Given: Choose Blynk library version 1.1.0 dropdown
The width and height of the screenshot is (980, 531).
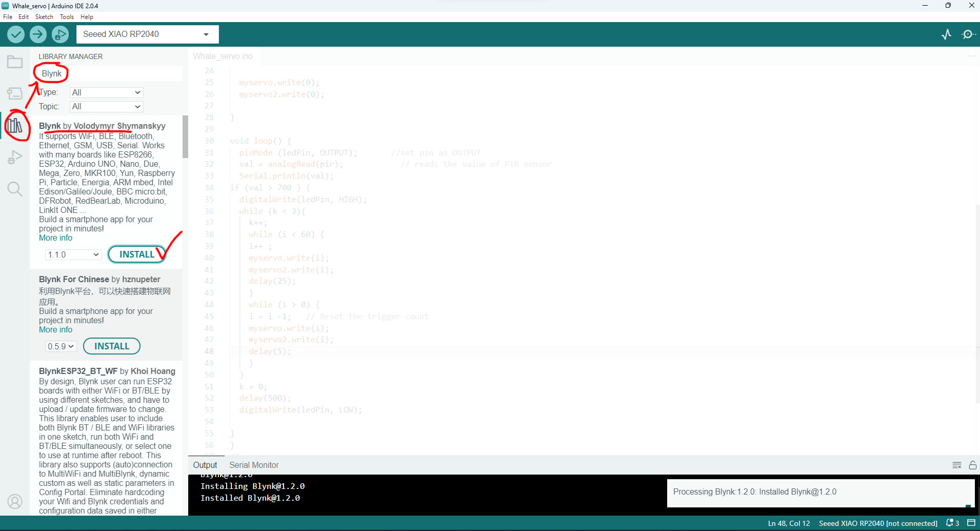Looking at the screenshot, I should point(73,254).
